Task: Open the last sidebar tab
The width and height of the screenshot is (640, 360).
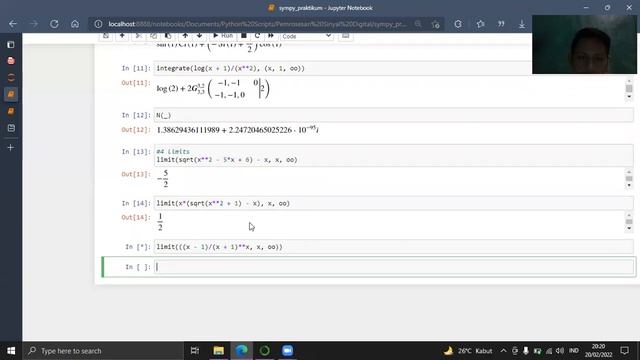Action: point(11,128)
